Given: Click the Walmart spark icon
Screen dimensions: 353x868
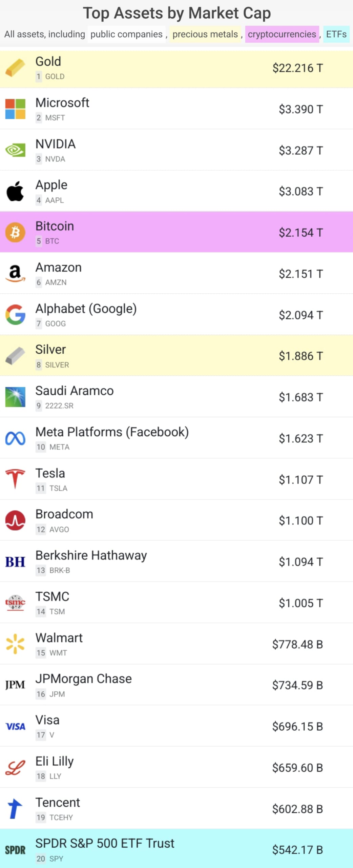Looking at the screenshot, I should [x=15, y=644].
